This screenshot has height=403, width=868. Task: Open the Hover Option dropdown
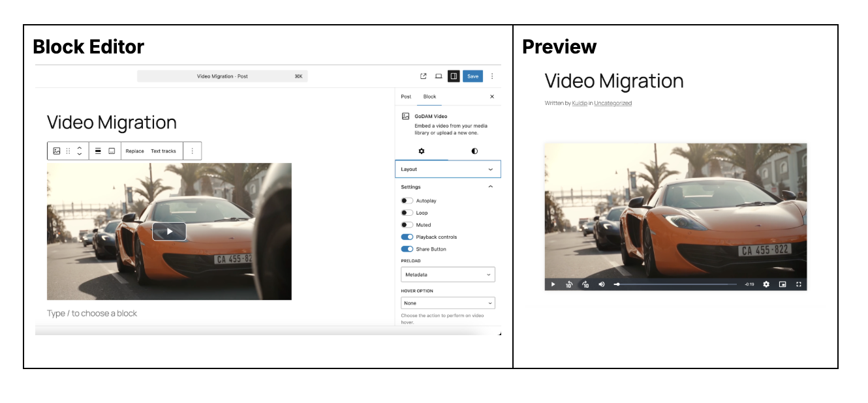tap(448, 303)
